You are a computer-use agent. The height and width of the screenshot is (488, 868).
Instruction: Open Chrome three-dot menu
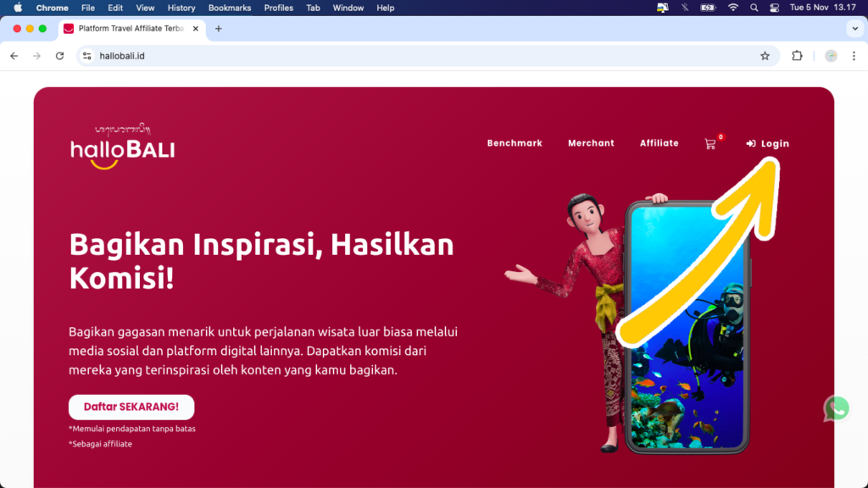pos(854,56)
